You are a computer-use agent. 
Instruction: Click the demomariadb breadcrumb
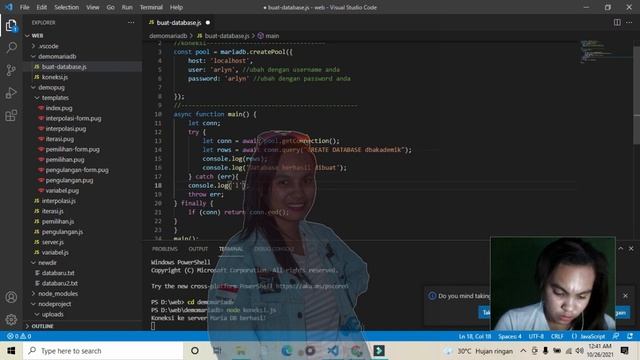click(168, 36)
